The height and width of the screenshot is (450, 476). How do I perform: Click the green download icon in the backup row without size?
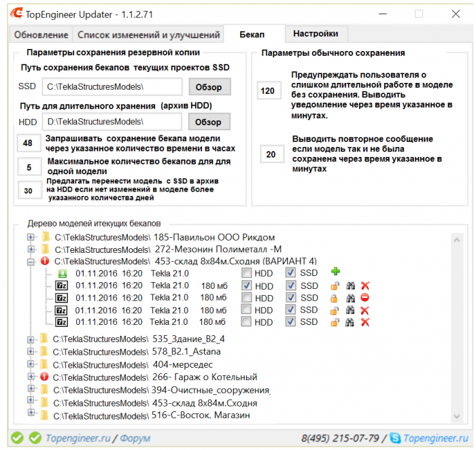pyautogui.click(x=63, y=274)
